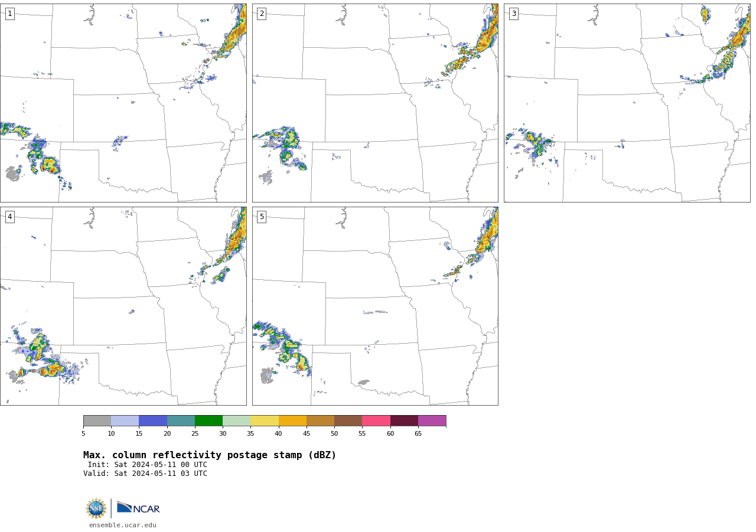756x532 pixels.
Task: Click the colorbar tick label 50
Action: click(334, 434)
